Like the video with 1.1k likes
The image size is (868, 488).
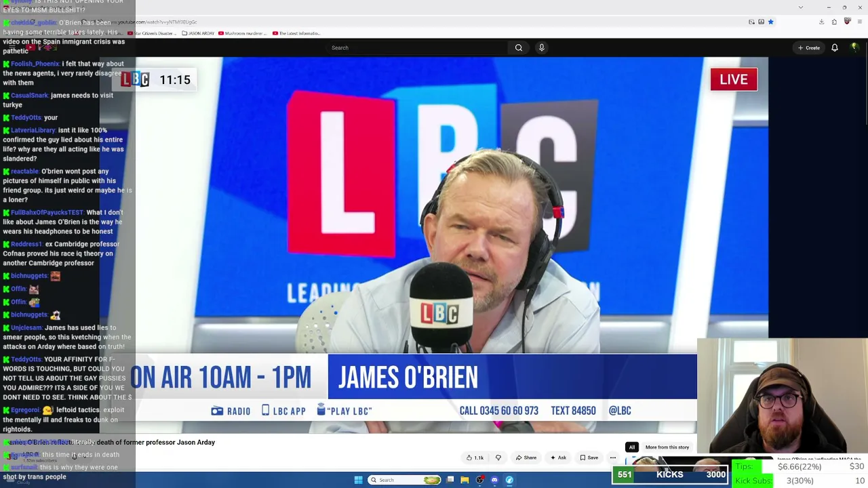click(x=475, y=457)
